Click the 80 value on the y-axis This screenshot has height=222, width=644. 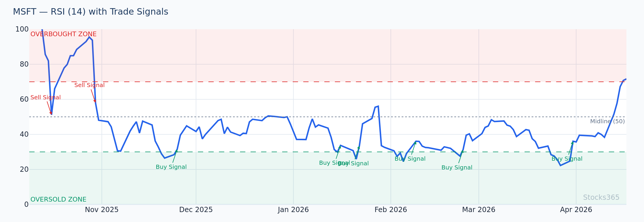click(x=24, y=65)
